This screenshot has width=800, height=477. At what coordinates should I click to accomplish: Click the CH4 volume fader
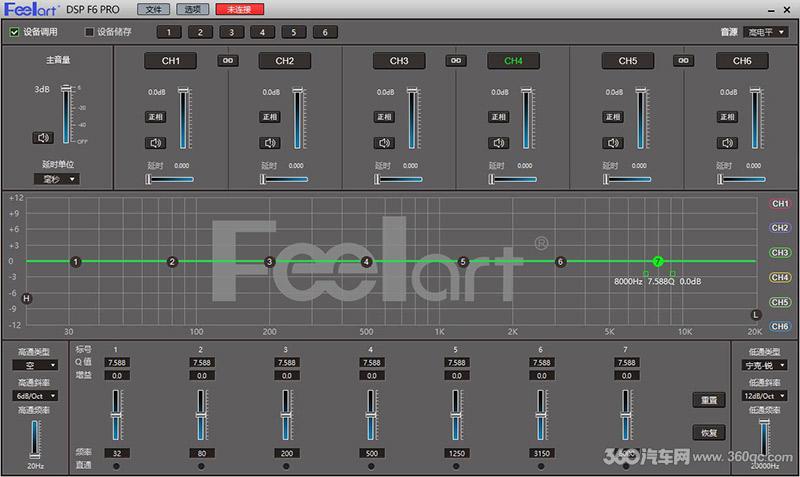pos(526,118)
